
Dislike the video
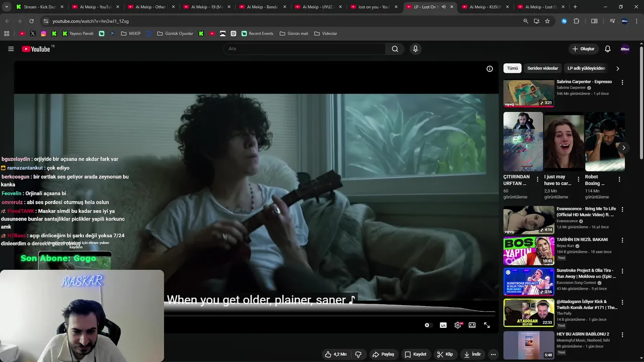point(358,354)
